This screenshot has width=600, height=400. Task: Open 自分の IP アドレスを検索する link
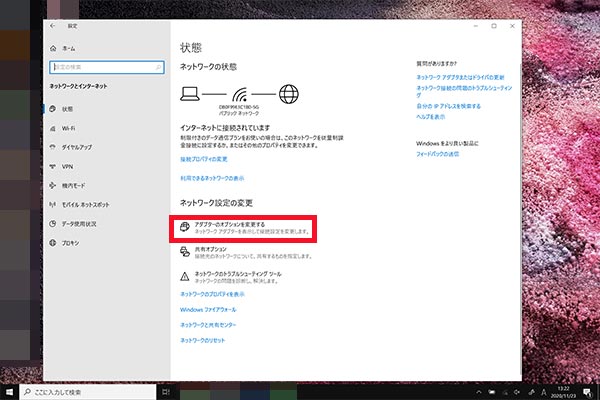click(448, 106)
